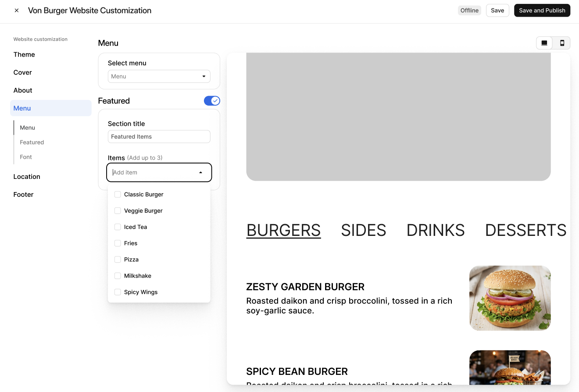Click the gray cover image placeholder
The height and width of the screenshot is (392, 579).
(398, 117)
